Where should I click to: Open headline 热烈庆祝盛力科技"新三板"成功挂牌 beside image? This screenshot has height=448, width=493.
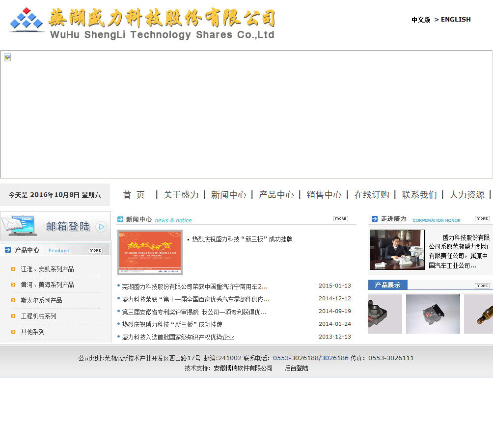tap(242, 239)
